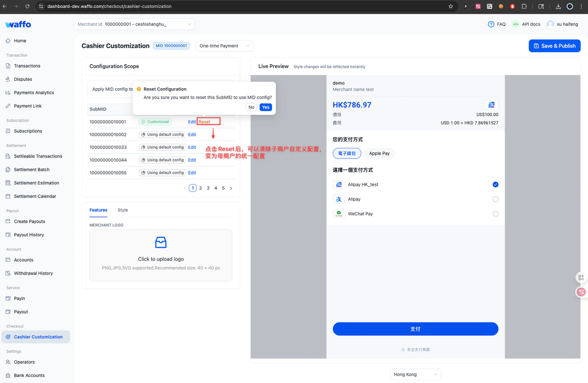Click Edit for SubMID 10000000010001
Image resolution: width=588 pixels, height=383 pixels.
(x=192, y=122)
